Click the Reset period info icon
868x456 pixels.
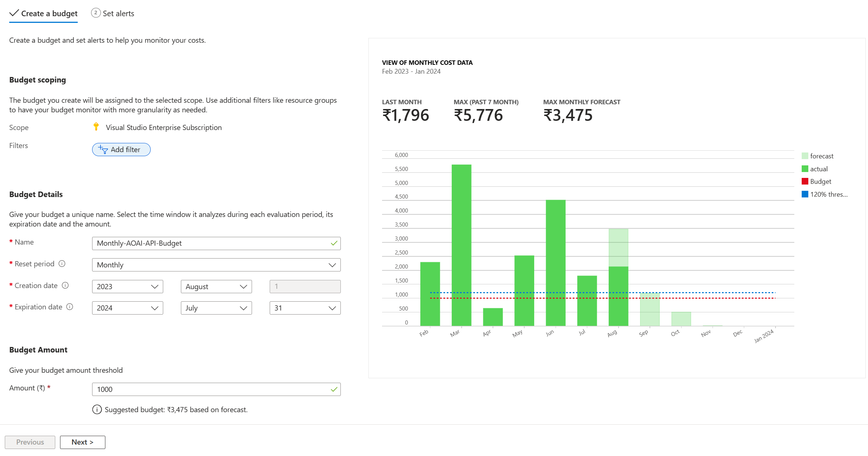point(62,264)
